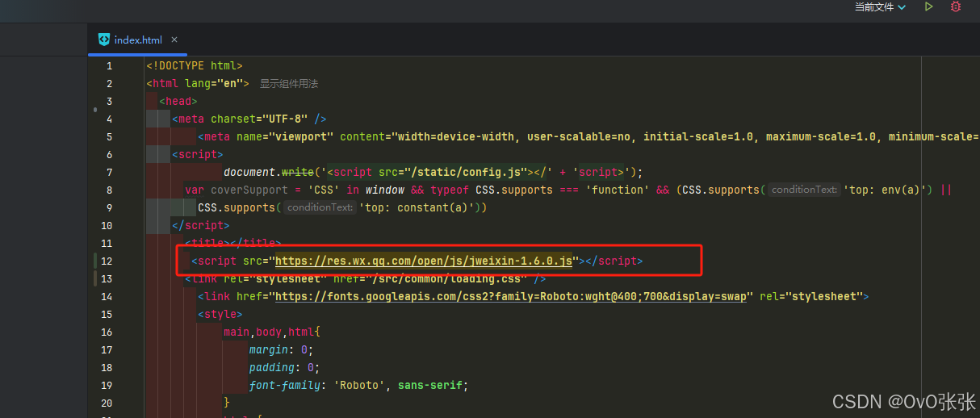Click the <title></title> tag

coord(233,243)
